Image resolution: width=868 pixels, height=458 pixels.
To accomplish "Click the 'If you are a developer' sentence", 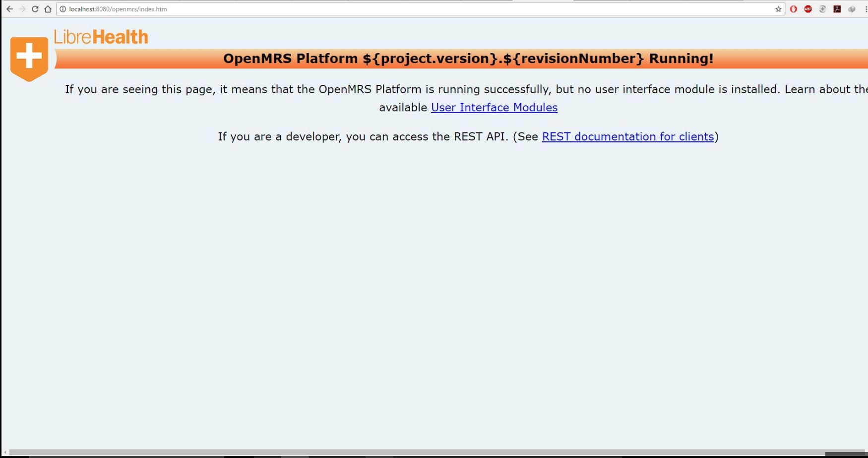I will click(468, 136).
